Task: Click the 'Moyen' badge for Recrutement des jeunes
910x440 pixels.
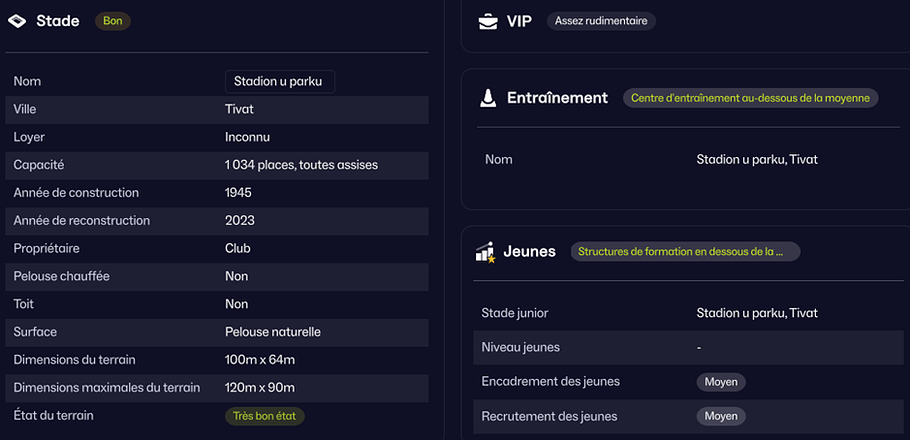Action: (721, 416)
